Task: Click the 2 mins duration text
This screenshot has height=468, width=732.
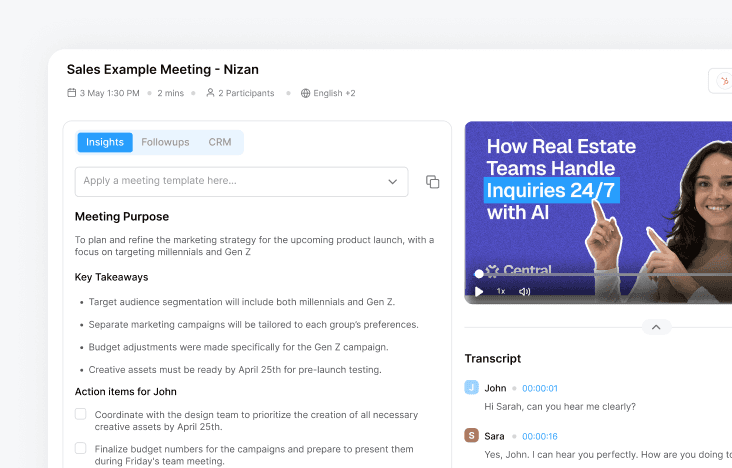Action: point(170,93)
